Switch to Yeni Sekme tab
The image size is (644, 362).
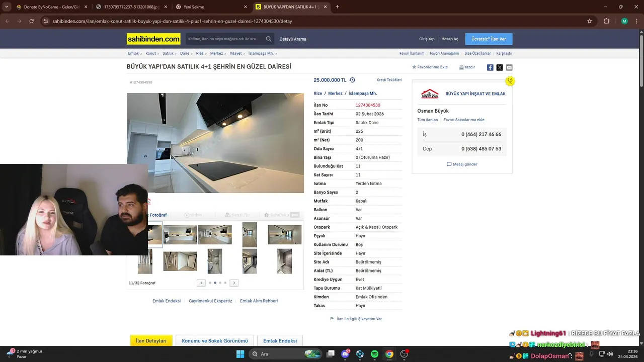pyautogui.click(x=211, y=7)
